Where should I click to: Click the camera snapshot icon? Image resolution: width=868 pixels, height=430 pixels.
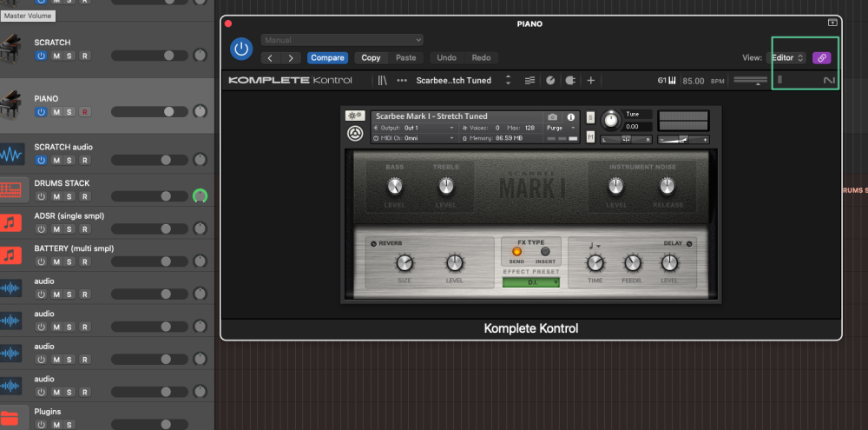click(552, 117)
